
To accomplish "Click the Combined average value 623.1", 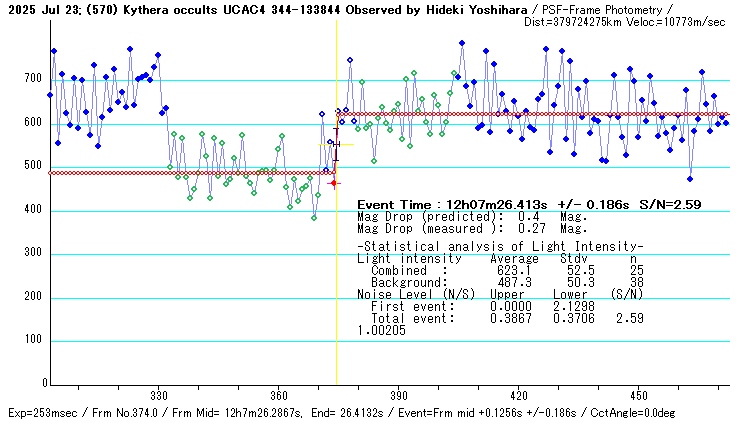I will point(509,270).
